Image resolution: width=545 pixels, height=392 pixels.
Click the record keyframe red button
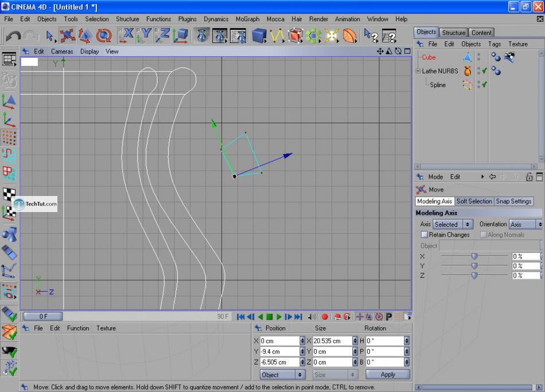pos(325,317)
